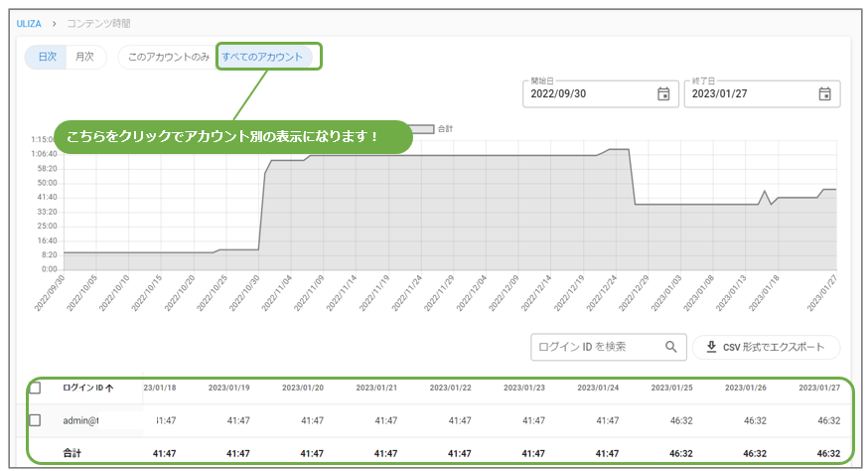Click the search magnifier icon
This screenshot has height=471, width=868.
click(671, 347)
